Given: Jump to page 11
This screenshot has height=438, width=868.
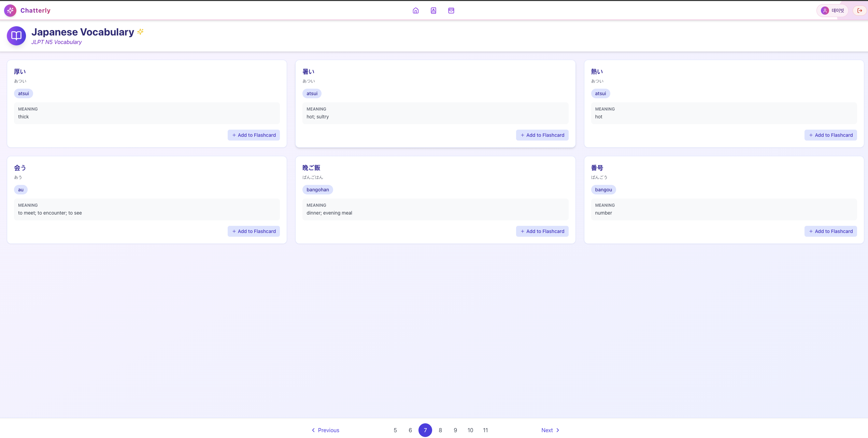Looking at the screenshot, I should (x=485, y=430).
